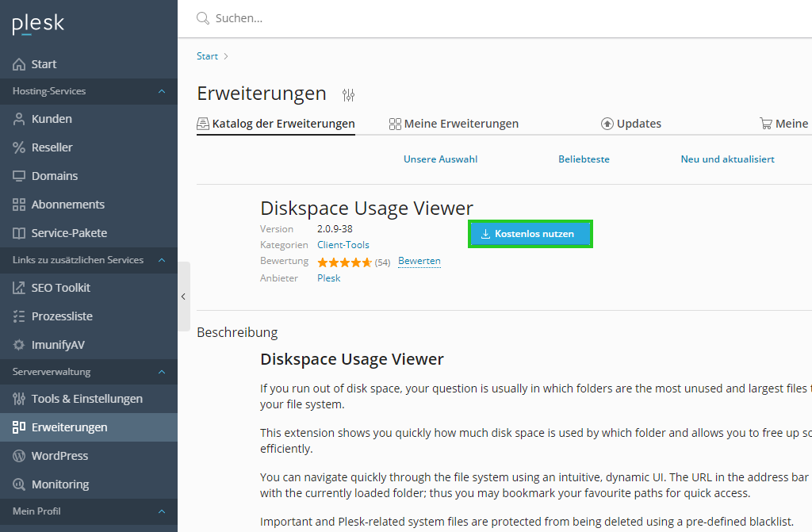The image size is (812, 532).
Task: Click the search magnifier icon
Action: pos(203,19)
